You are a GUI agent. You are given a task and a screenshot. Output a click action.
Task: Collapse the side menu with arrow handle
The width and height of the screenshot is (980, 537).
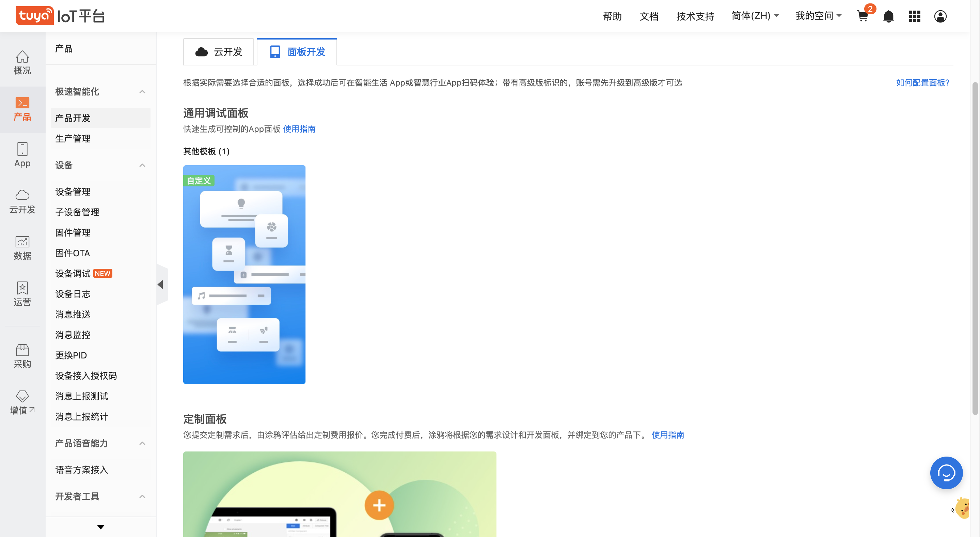click(x=162, y=284)
